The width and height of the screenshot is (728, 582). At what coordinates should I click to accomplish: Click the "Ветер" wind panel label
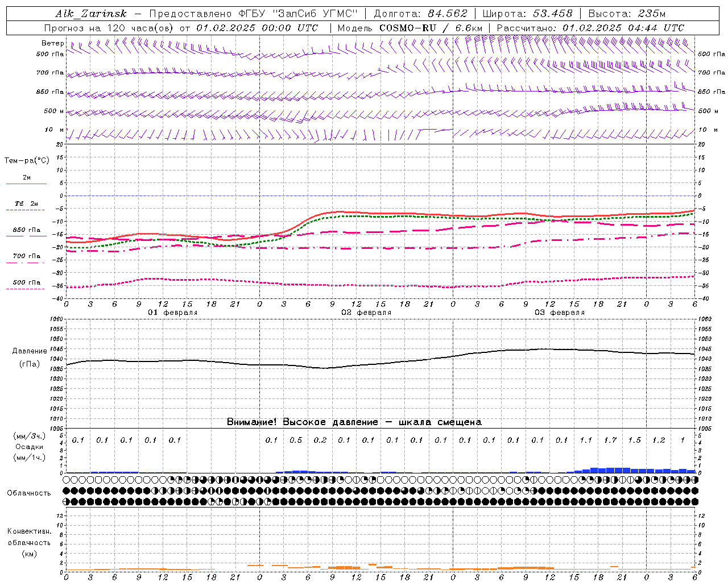(53, 43)
